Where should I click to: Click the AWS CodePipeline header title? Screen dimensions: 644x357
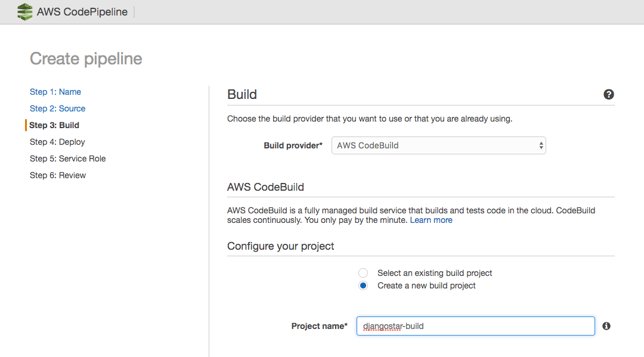tap(82, 12)
